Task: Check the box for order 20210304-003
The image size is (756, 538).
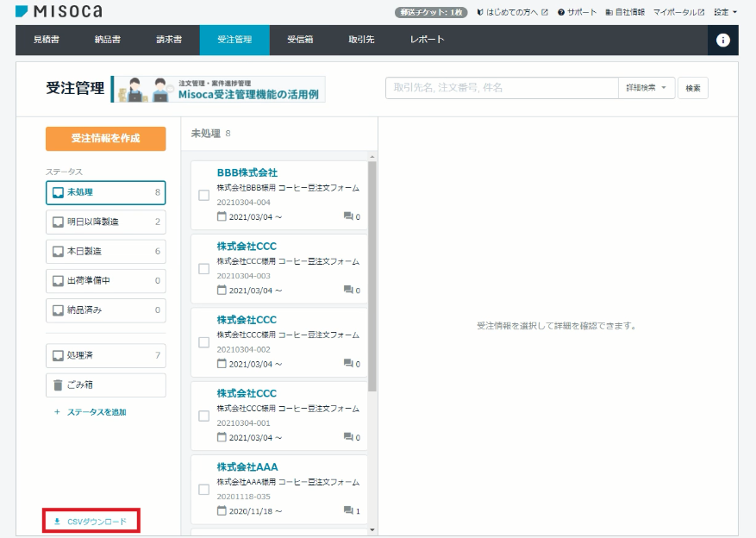Action: click(x=204, y=269)
